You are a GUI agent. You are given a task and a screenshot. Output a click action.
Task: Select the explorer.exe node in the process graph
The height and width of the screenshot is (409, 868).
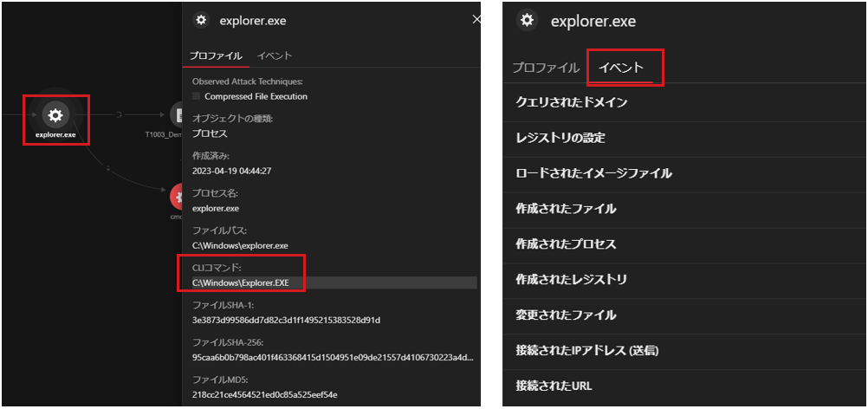(x=55, y=114)
